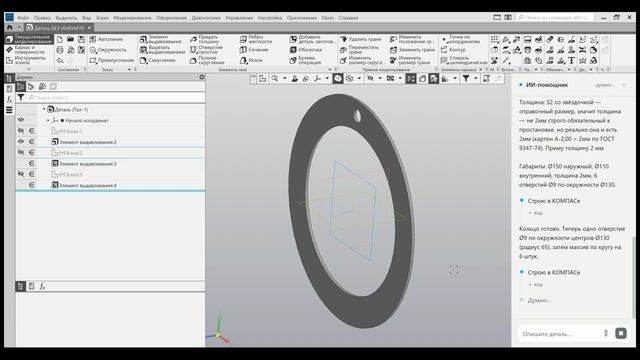Click the text T annotation tool
Viewport: 640px width, 360px height.
tap(571, 60)
